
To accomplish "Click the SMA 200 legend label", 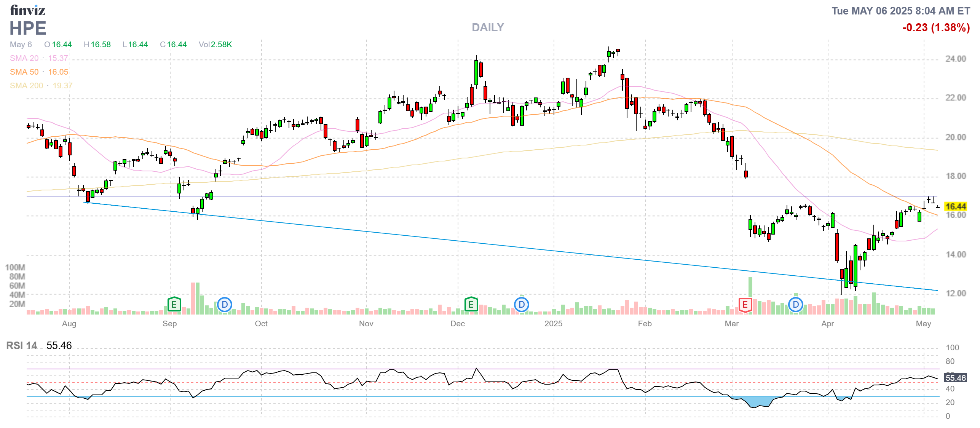I will coord(26,86).
